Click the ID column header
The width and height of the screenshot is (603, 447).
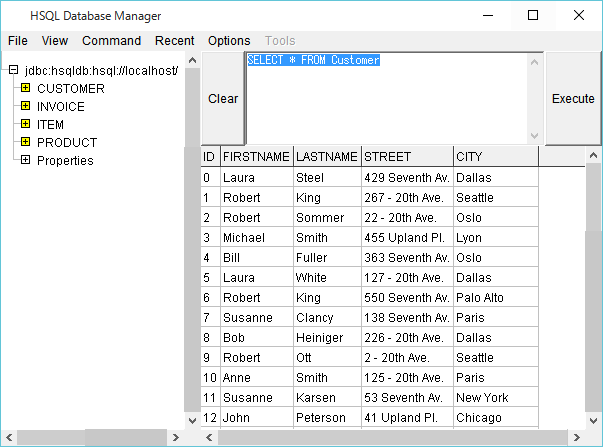point(210,157)
